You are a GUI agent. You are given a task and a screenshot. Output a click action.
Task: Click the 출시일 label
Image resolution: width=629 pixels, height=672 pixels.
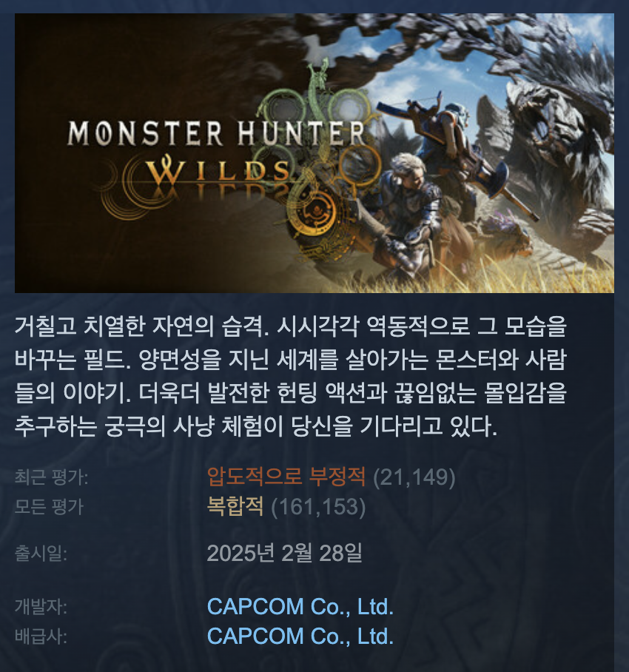(x=41, y=554)
